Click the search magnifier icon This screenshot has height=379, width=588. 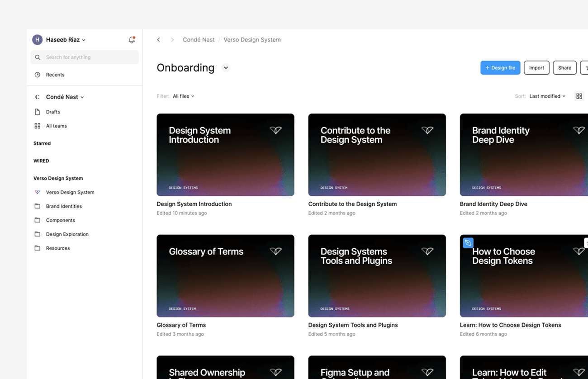pyautogui.click(x=38, y=57)
